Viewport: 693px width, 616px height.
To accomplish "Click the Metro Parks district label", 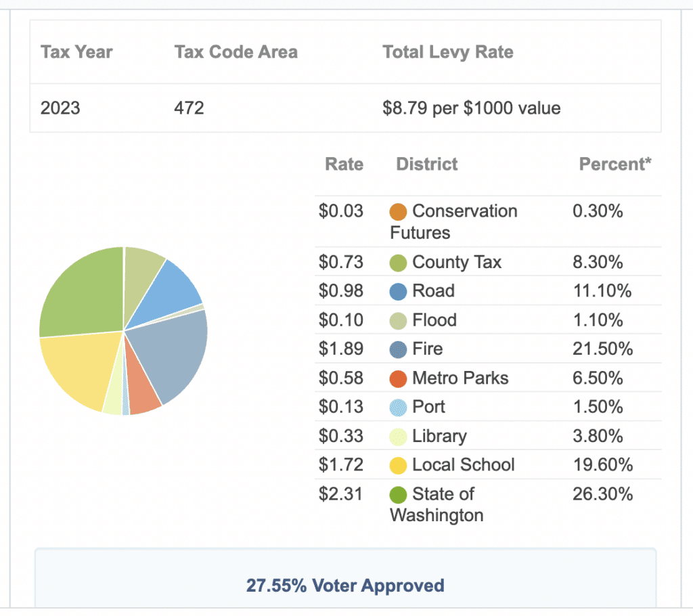I will pos(460,378).
